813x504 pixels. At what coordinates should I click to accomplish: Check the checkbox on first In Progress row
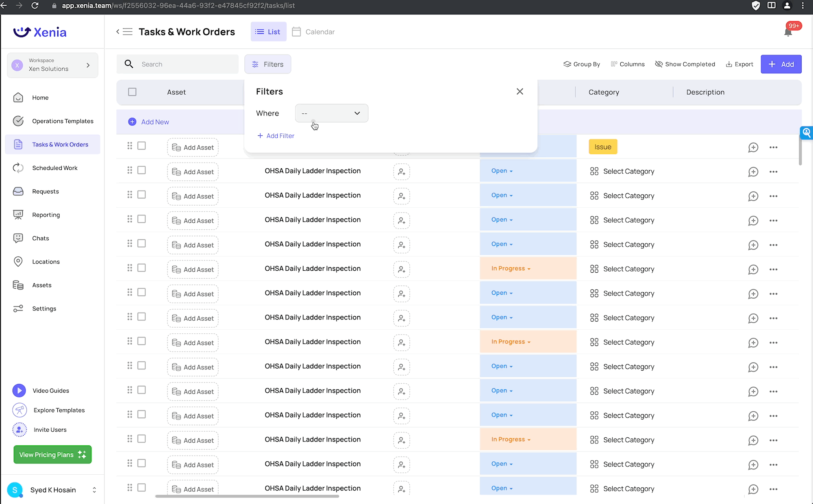coord(141,267)
